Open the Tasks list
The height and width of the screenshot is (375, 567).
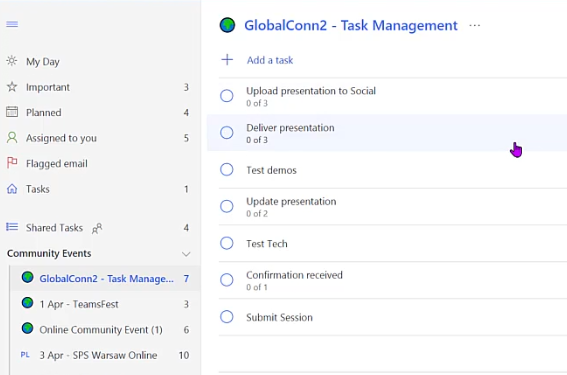[100, 189]
